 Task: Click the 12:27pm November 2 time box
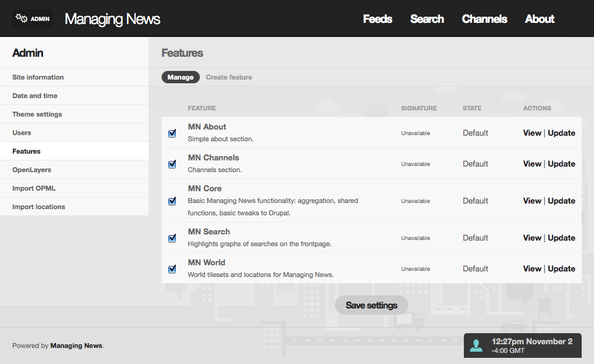(x=522, y=345)
